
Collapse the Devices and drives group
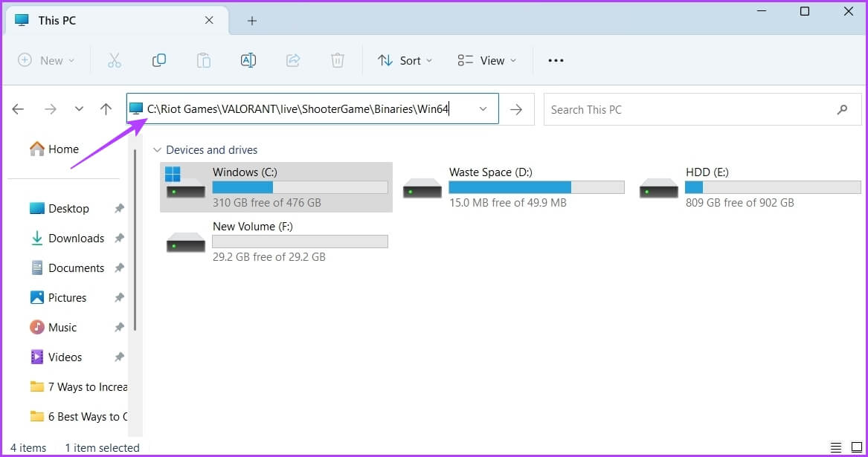pyautogui.click(x=157, y=150)
